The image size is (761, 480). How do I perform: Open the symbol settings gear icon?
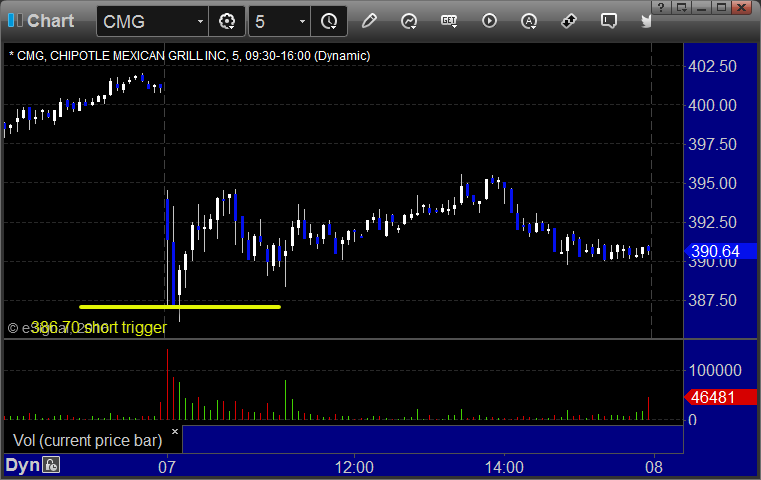tap(227, 21)
